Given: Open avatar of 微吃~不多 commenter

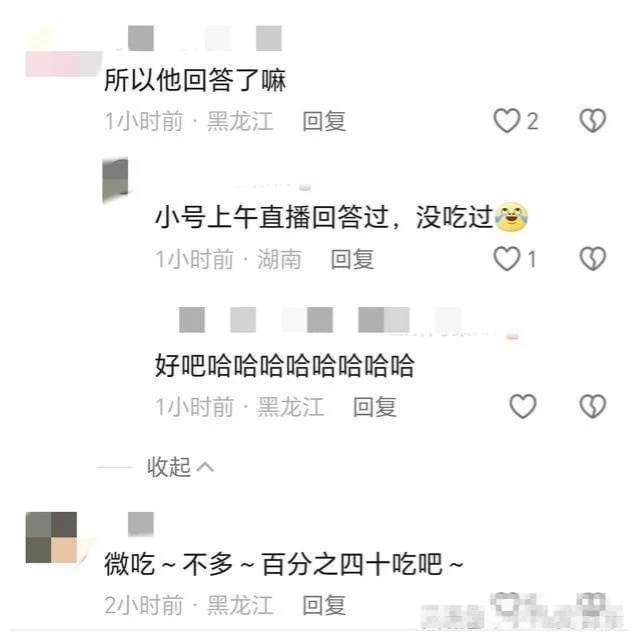Looking at the screenshot, I should (51, 537).
